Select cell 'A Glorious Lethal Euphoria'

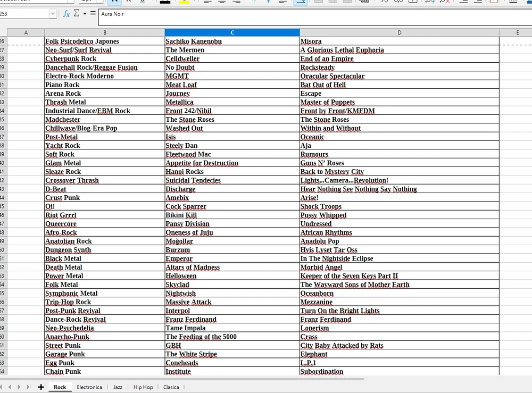pos(400,50)
